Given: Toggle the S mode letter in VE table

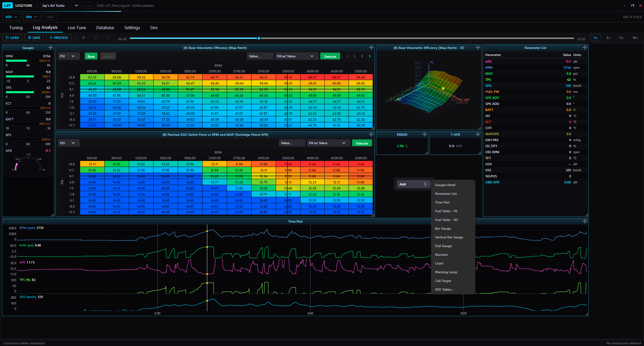Looking at the screenshot, I should coord(370,56).
